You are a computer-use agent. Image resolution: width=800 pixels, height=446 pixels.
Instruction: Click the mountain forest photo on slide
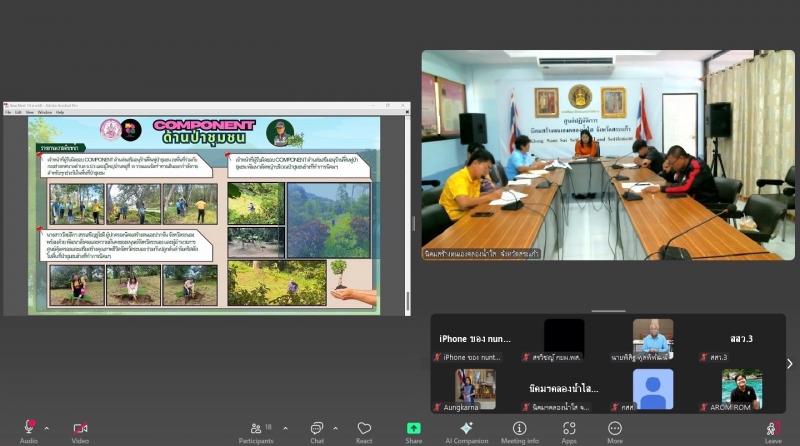click(x=328, y=220)
